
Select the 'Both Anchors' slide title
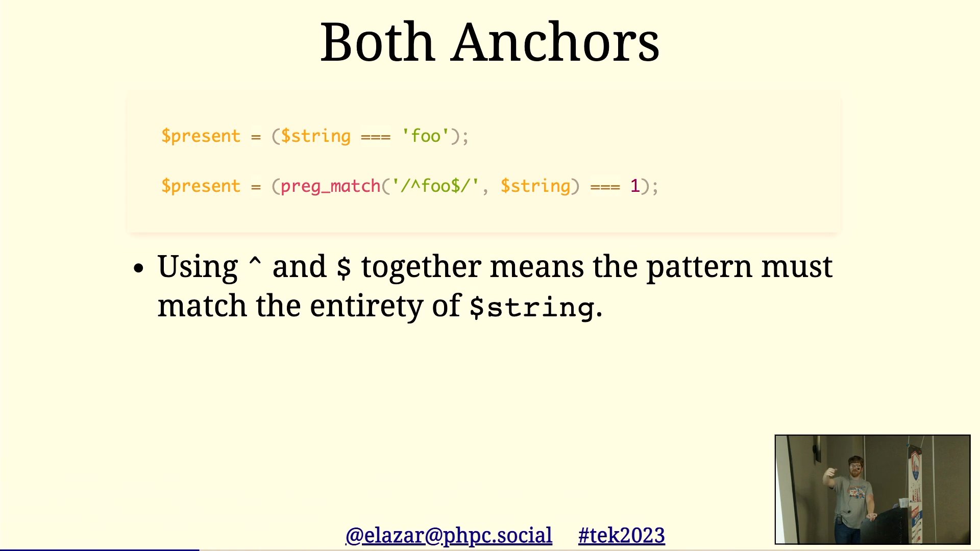(490, 42)
